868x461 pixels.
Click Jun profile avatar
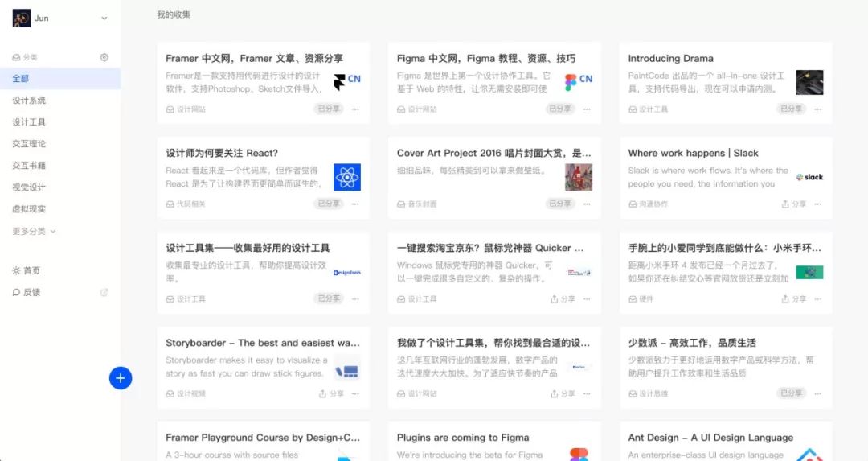22,19
